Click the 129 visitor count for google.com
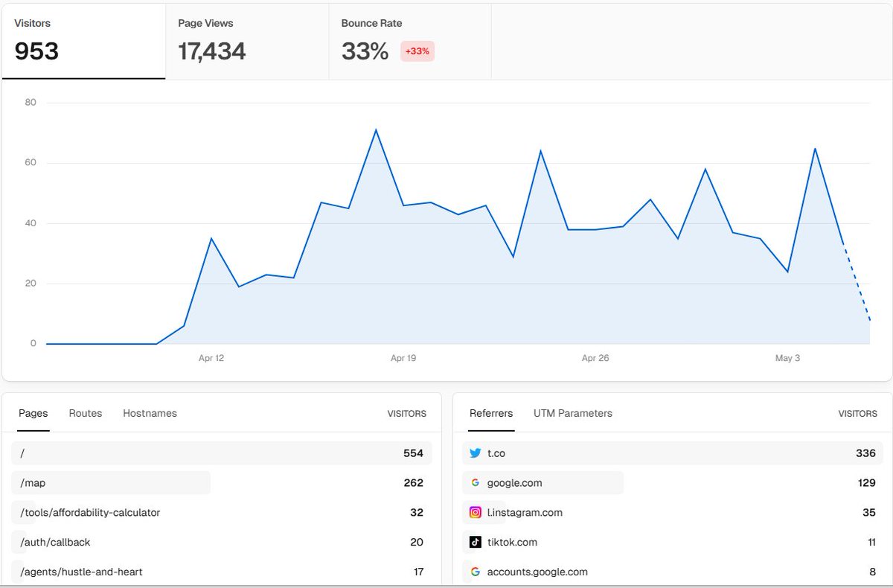893x588 pixels. tap(866, 483)
